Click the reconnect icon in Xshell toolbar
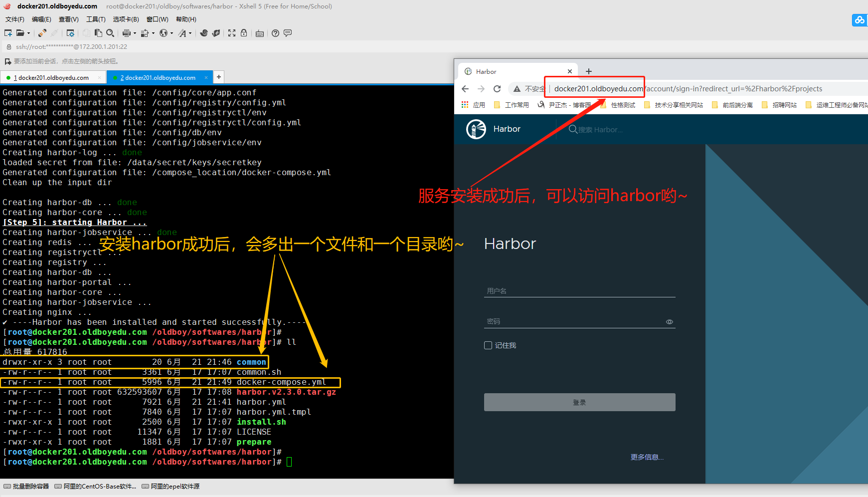The width and height of the screenshot is (868, 497). click(42, 33)
